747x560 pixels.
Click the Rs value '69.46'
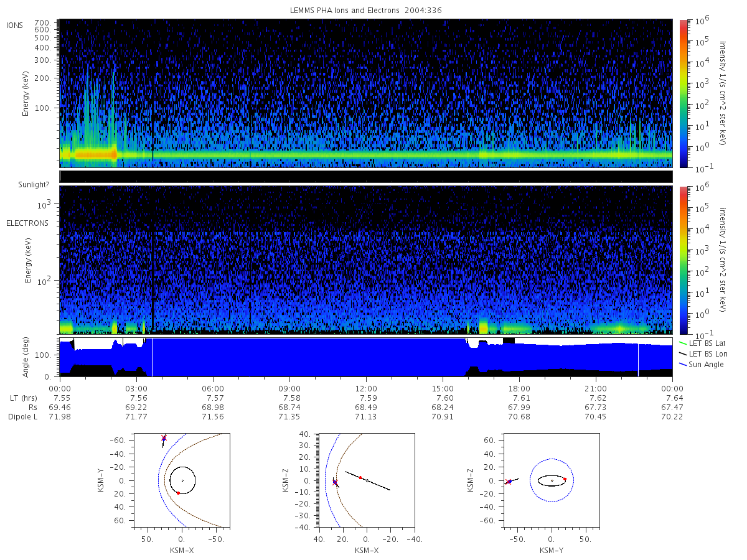[x=60, y=408]
